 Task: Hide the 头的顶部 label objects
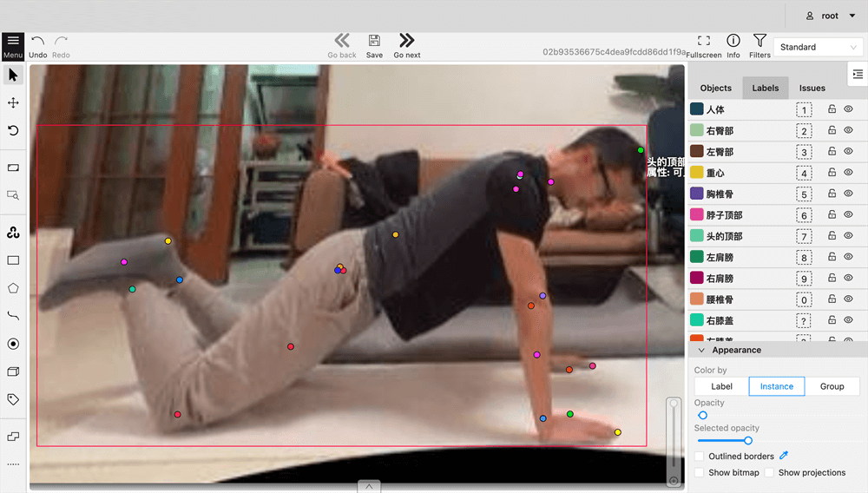848,236
